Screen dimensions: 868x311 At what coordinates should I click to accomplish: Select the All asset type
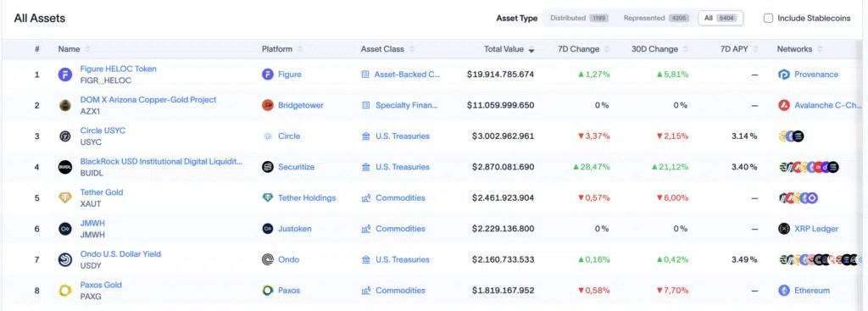click(x=721, y=19)
